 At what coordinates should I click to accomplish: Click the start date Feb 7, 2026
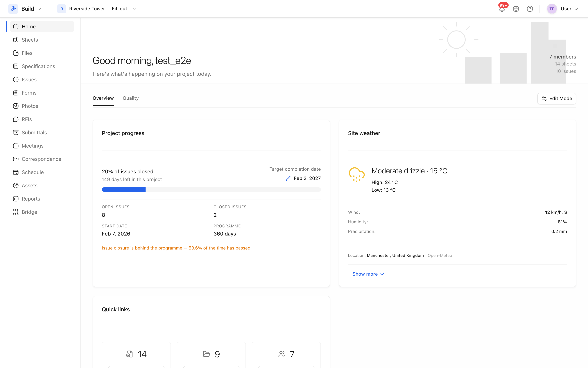[116, 234]
